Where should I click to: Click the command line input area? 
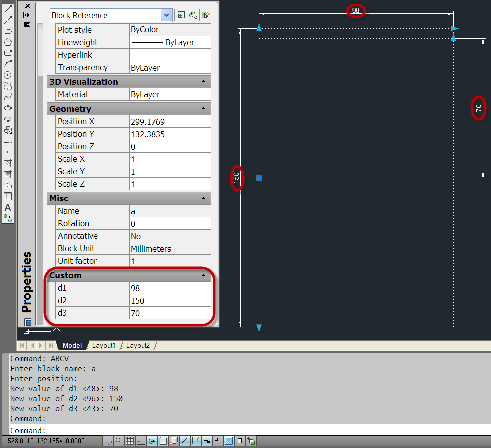point(250,430)
